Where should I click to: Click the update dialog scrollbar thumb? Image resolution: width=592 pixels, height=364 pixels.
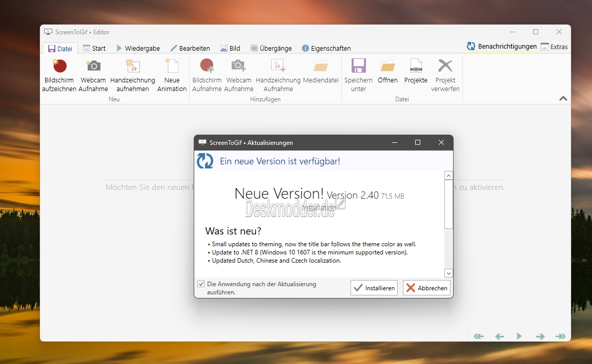point(448,204)
